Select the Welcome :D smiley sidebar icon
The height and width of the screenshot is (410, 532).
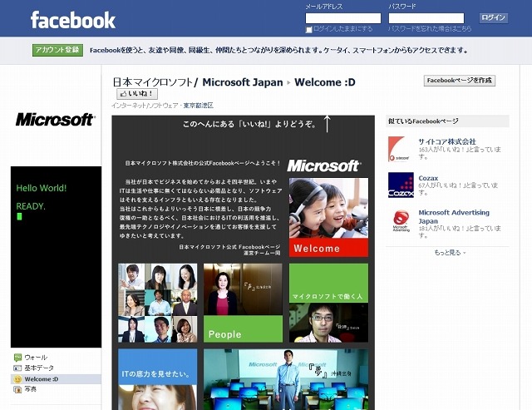[x=17, y=379]
